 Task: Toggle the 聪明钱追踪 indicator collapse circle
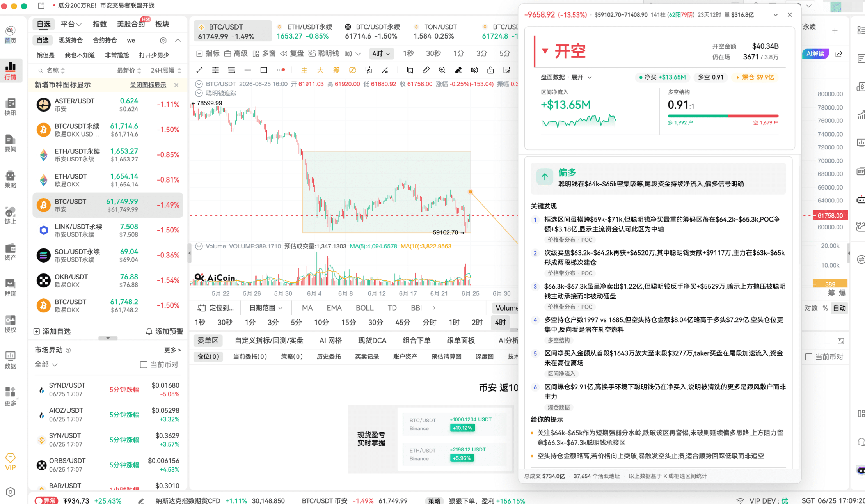(x=199, y=93)
